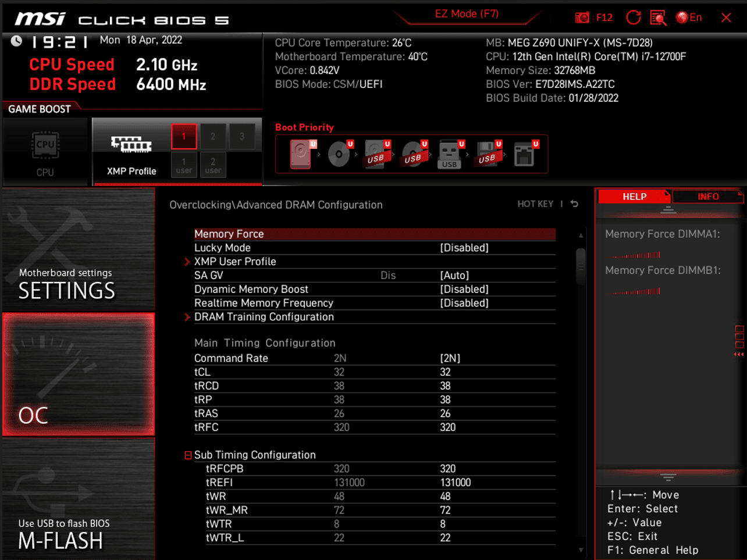Viewport: 747px width, 560px height.
Task: Click the 'Main Timing Configuration' heading
Action: pyautogui.click(x=265, y=343)
